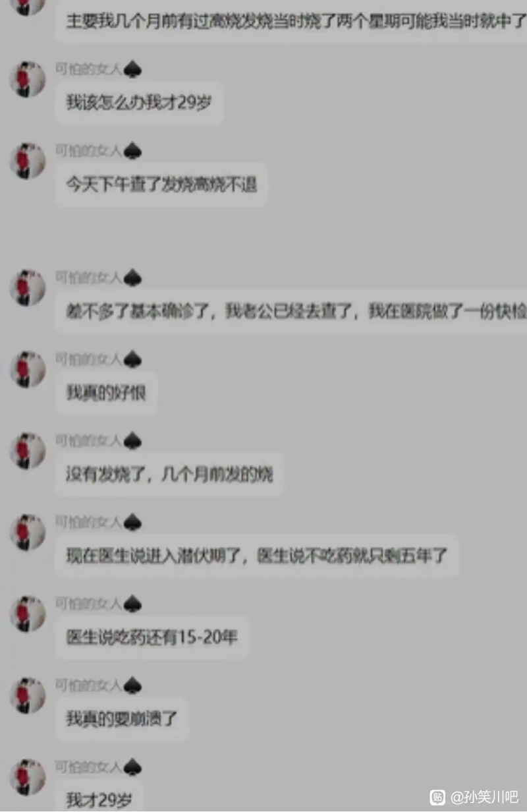Viewport: 527px width, 812px height.
Task: Click username 可怕的女人 above 我真的好恨
Action: (88, 359)
